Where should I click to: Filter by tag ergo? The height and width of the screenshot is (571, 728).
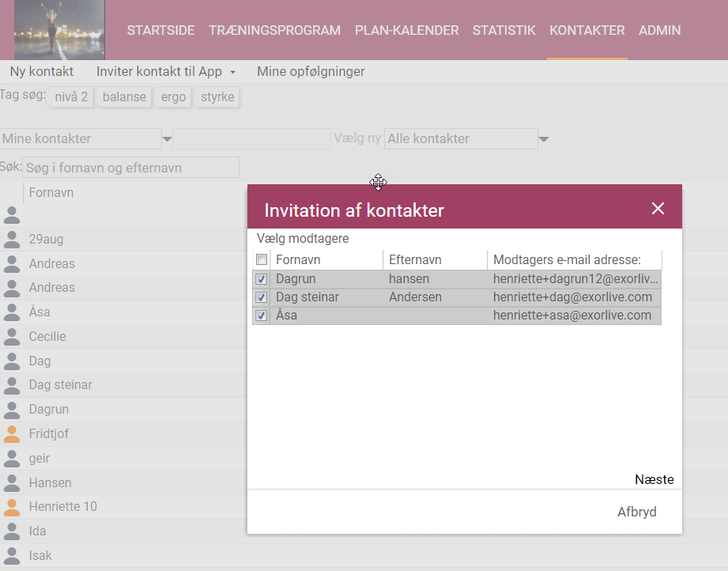coord(173,96)
